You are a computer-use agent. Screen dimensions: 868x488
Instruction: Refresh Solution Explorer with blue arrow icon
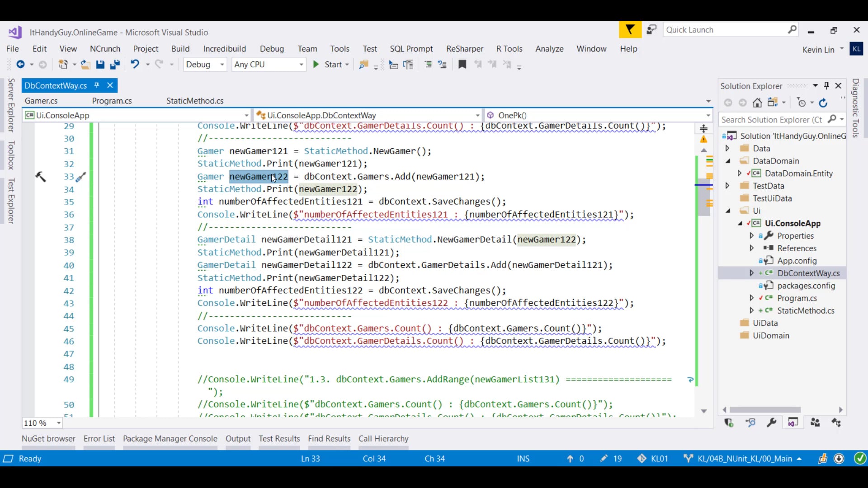tap(823, 103)
